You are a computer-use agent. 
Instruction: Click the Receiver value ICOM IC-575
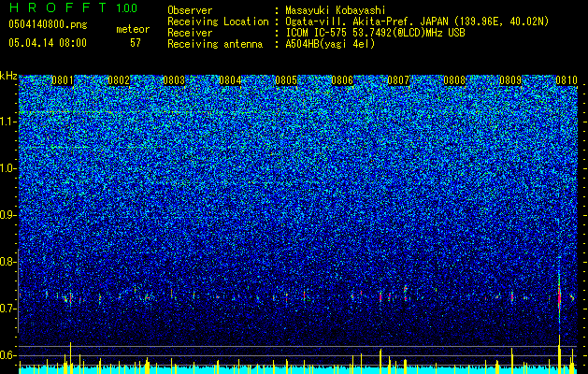pos(317,33)
